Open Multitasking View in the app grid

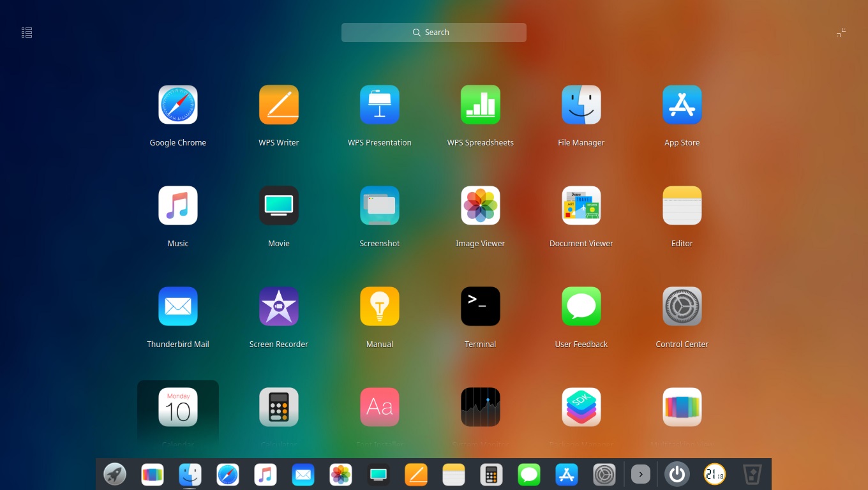(x=682, y=407)
